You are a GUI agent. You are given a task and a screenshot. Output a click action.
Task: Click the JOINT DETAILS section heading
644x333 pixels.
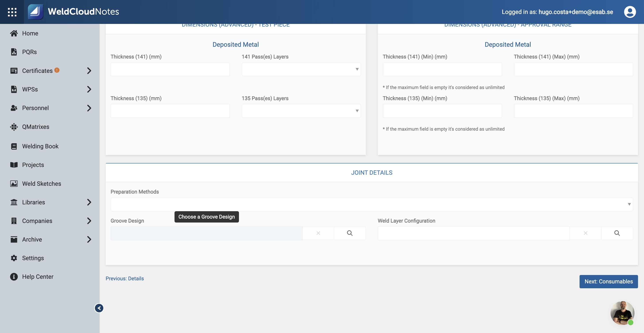click(372, 172)
